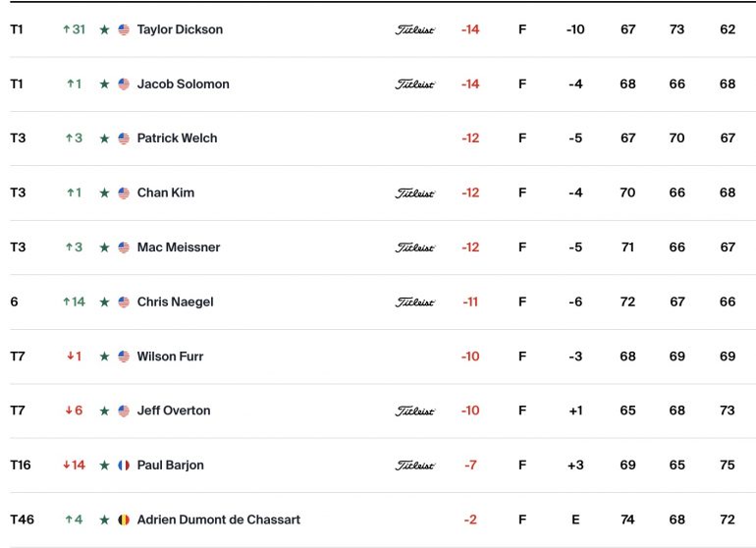The height and width of the screenshot is (548, 756).
Task: Expand Adrien Dumont de Chassart's T46 row
Action: point(23,520)
